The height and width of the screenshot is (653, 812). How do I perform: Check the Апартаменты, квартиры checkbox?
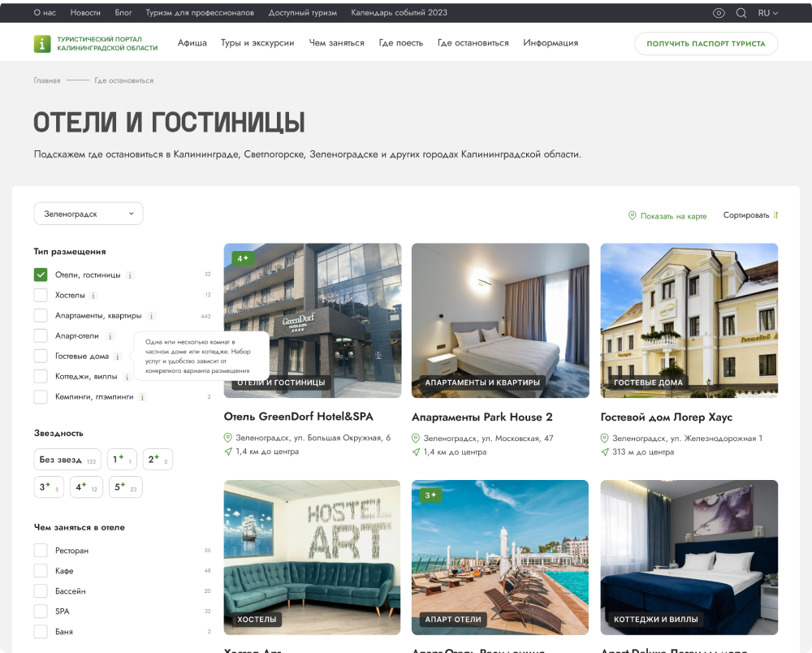(x=41, y=315)
